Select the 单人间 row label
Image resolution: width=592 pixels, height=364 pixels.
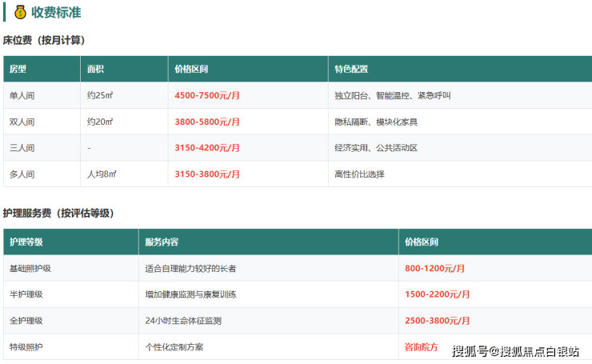[22, 95]
